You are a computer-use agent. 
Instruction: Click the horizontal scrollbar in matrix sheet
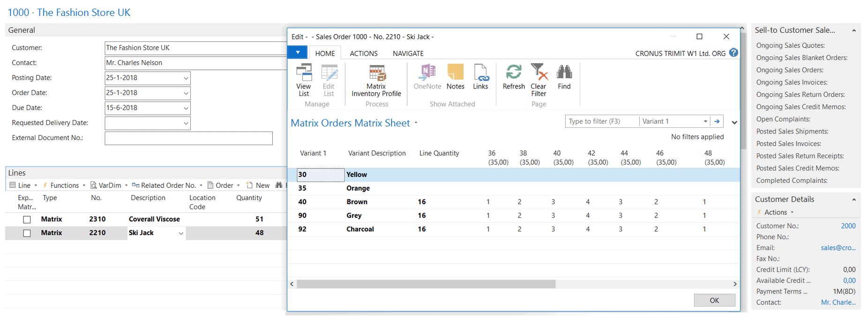[426, 284]
